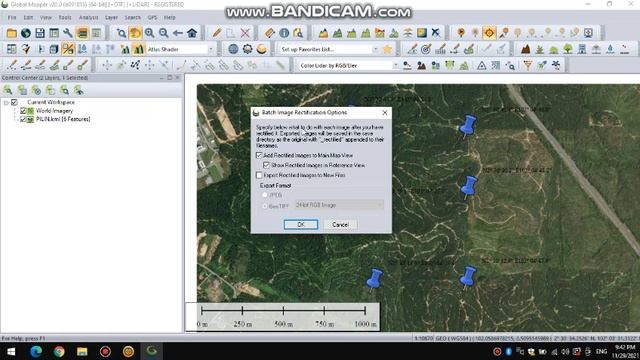Open the Analysis menu
Image resolution: width=640 pixels, height=360 pixels.
88,18
